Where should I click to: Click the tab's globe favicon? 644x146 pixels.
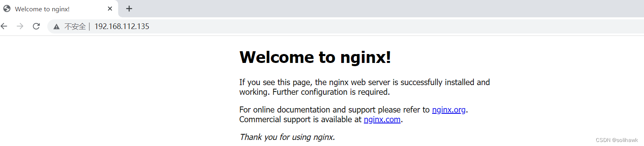coord(7,8)
